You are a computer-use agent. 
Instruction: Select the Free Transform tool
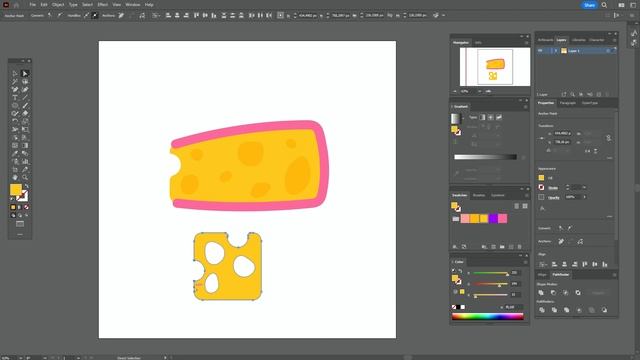[25, 129]
